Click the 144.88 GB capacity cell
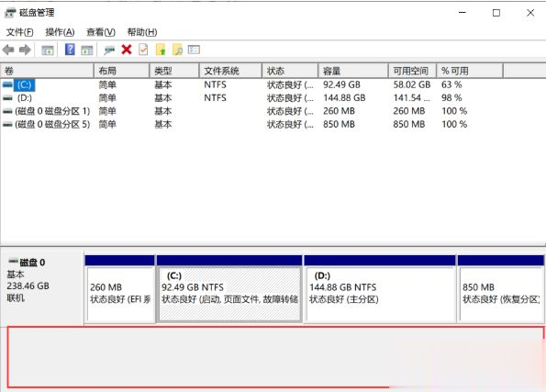This screenshot has height=392, width=546. coord(344,98)
